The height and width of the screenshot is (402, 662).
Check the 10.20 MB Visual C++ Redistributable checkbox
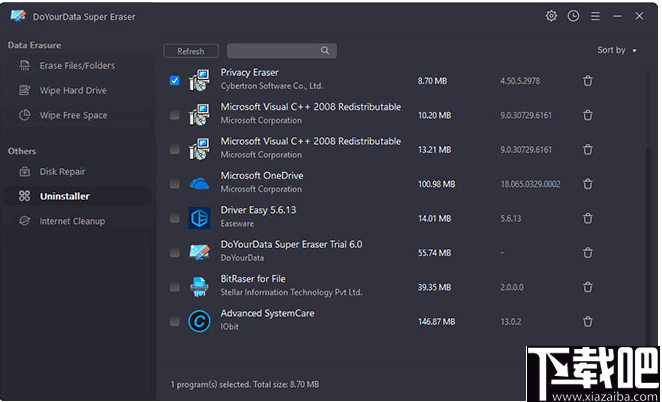[174, 115]
